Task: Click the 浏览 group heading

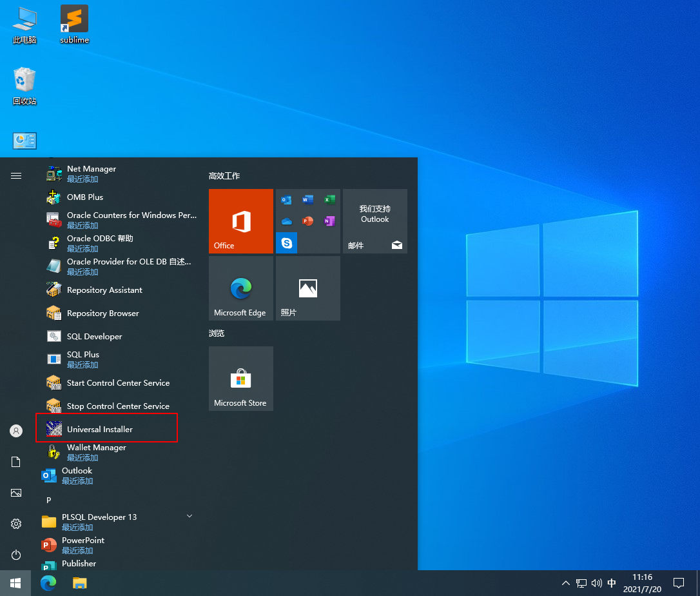Action: coord(217,333)
